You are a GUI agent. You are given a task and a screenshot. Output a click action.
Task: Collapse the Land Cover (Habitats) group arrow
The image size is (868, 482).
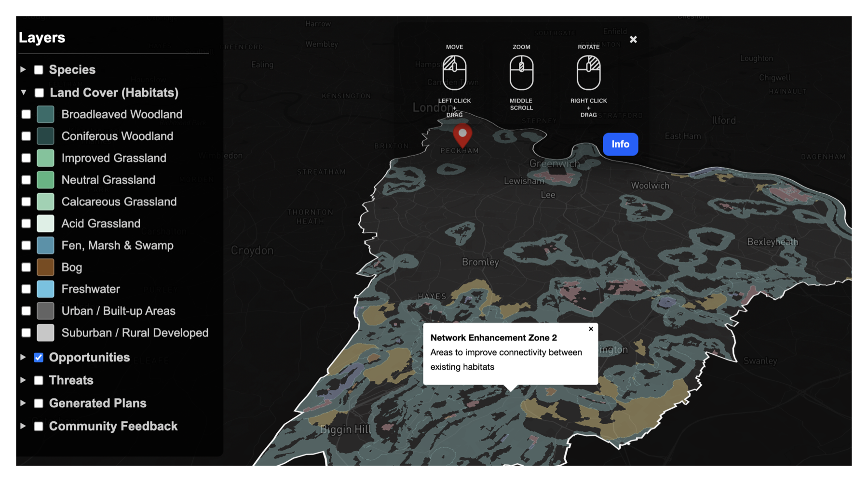[23, 92]
